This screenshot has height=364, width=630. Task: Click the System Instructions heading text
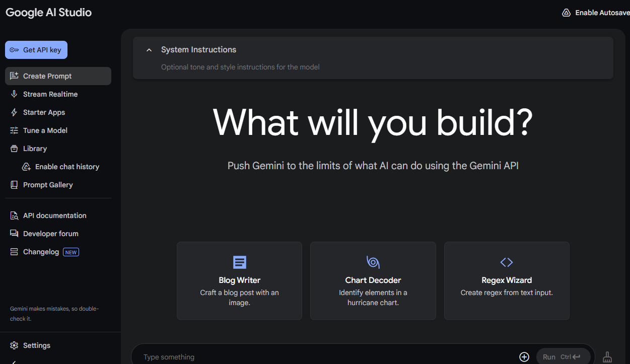tap(198, 50)
